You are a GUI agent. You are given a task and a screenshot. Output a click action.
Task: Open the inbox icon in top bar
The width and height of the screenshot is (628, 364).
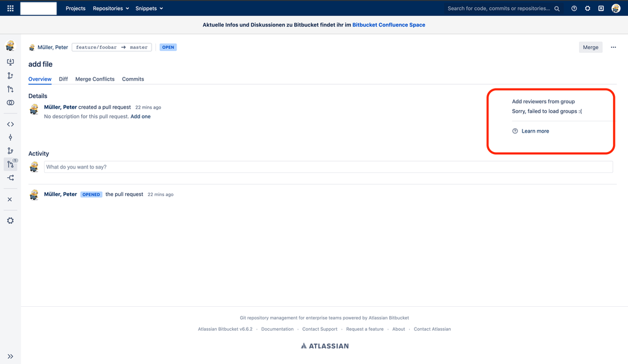pyautogui.click(x=601, y=8)
